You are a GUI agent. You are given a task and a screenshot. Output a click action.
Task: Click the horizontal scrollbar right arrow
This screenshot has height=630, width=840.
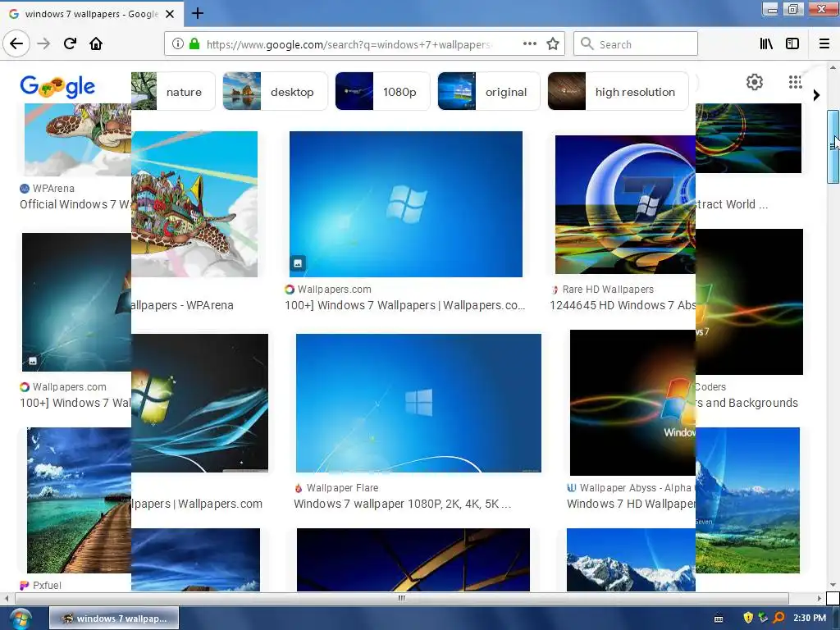[819, 598]
